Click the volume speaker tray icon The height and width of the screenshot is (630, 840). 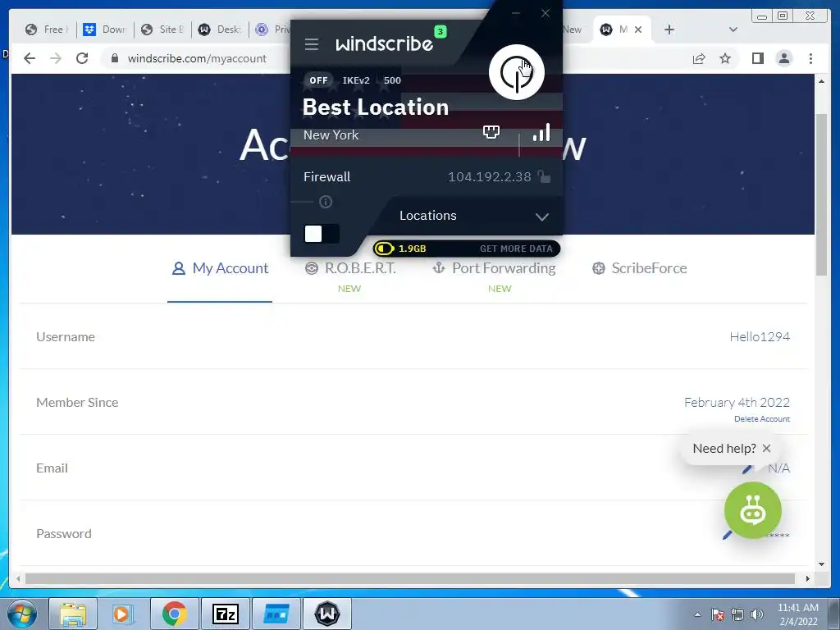[757, 614]
